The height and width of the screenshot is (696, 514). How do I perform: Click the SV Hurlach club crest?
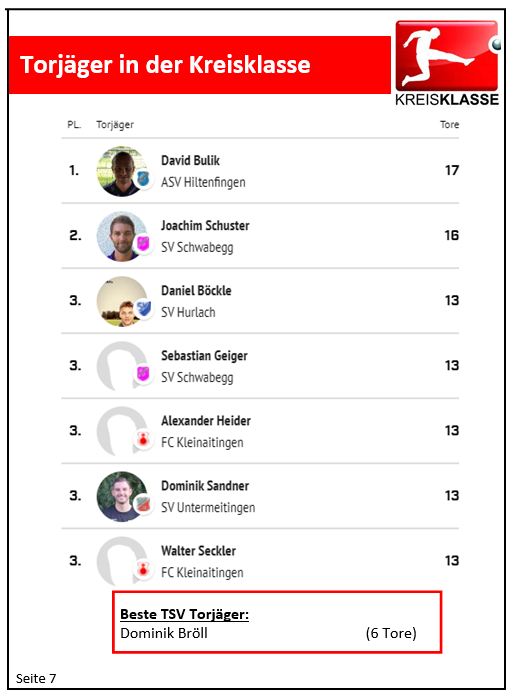coord(143,308)
